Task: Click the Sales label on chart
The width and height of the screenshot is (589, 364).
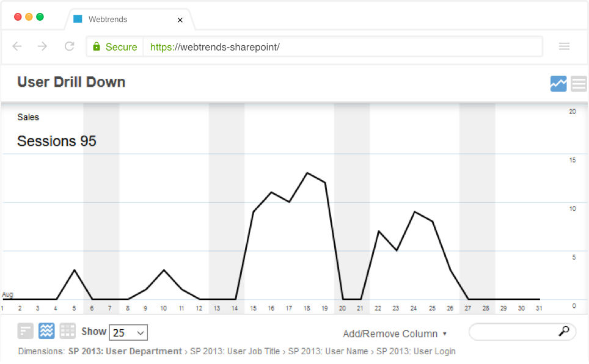Action: click(x=28, y=117)
